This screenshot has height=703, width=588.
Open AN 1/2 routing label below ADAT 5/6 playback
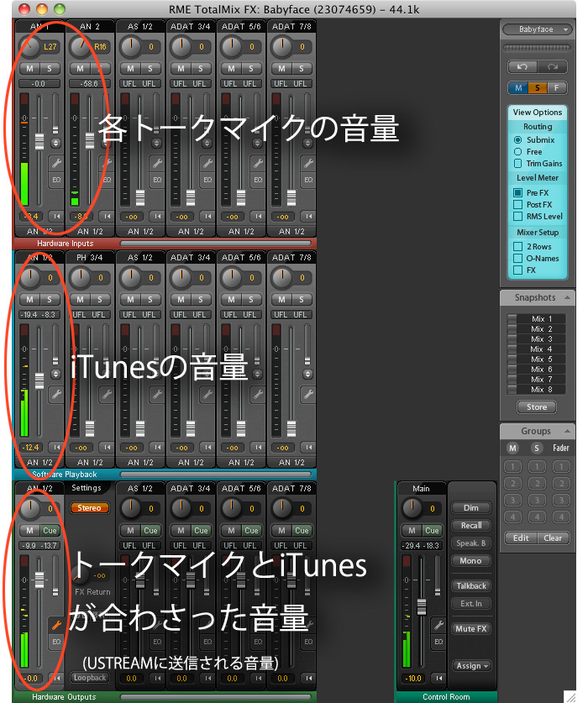pos(241,462)
